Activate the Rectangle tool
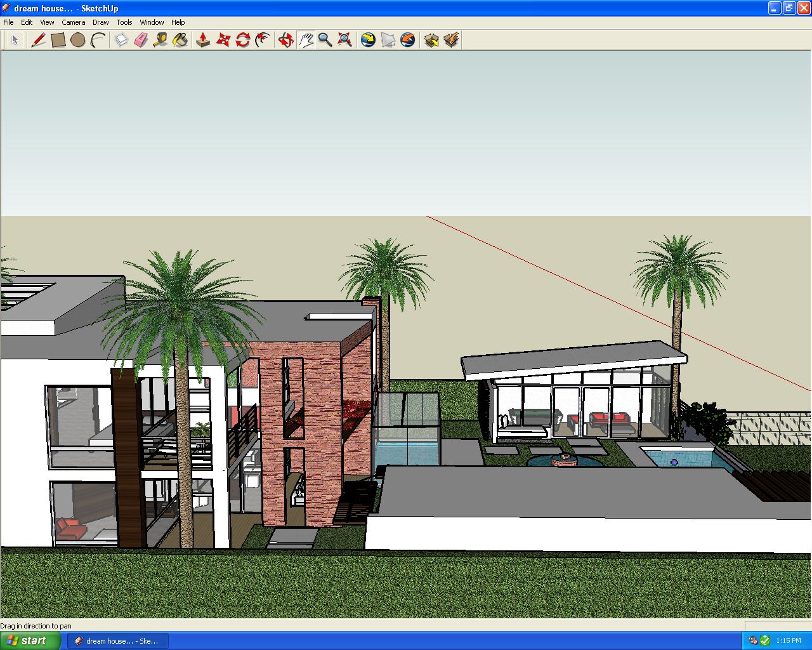 coord(57,39)
